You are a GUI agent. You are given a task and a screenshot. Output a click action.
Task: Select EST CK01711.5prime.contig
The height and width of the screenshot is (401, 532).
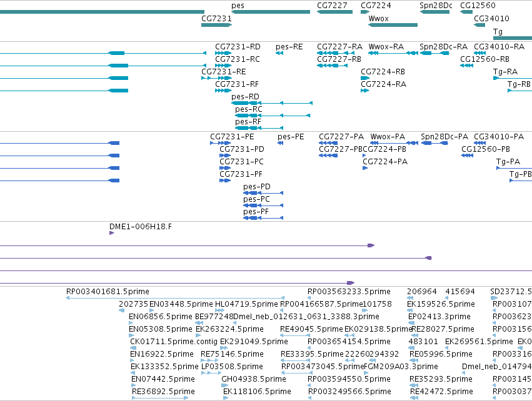coord(174,342)
